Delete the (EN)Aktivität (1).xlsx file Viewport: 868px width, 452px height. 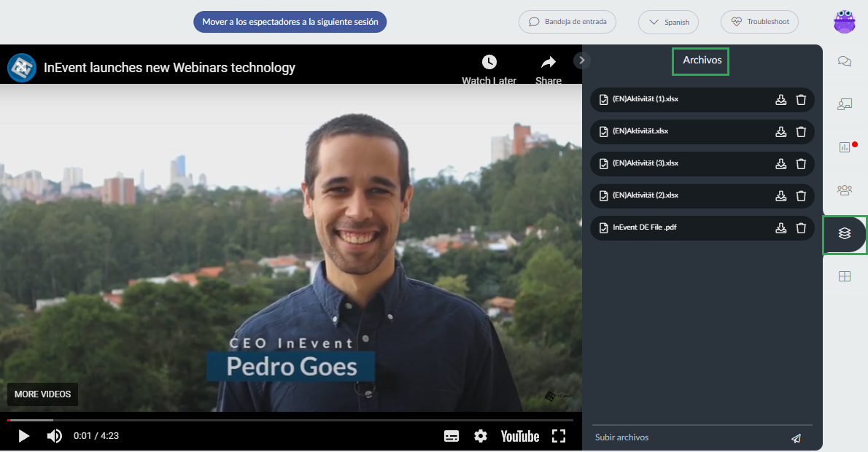coord(800,100)
